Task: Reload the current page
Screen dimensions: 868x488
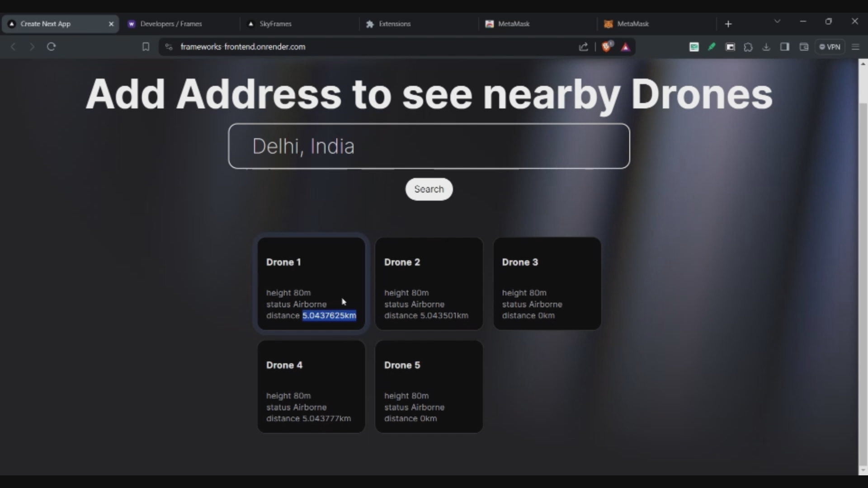Action: [x=51, y=47]
